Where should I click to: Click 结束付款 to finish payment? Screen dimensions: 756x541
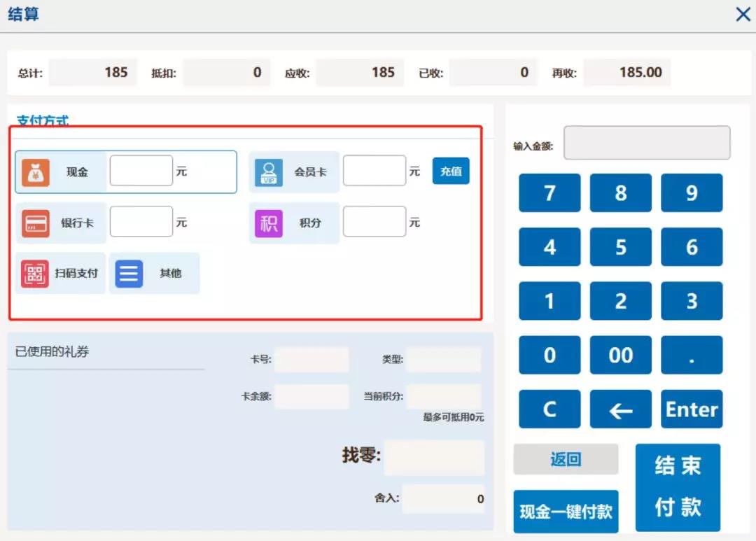677,487
